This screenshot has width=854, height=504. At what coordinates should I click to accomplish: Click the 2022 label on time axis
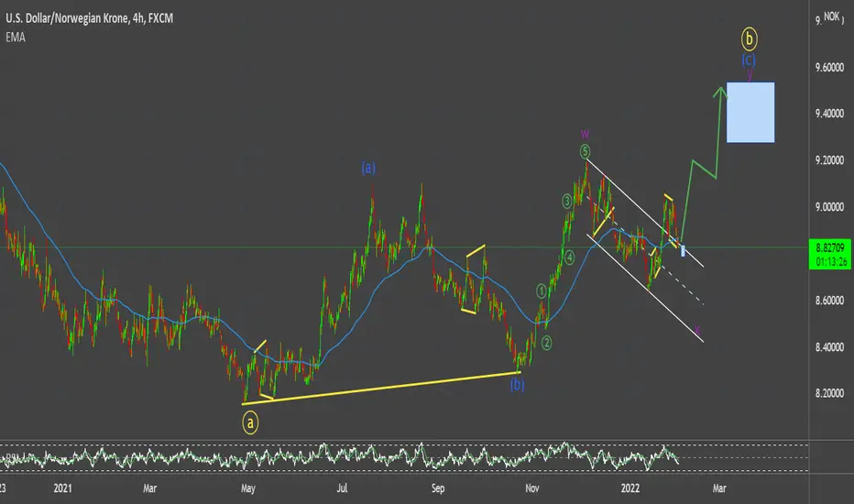click(630, 488)
